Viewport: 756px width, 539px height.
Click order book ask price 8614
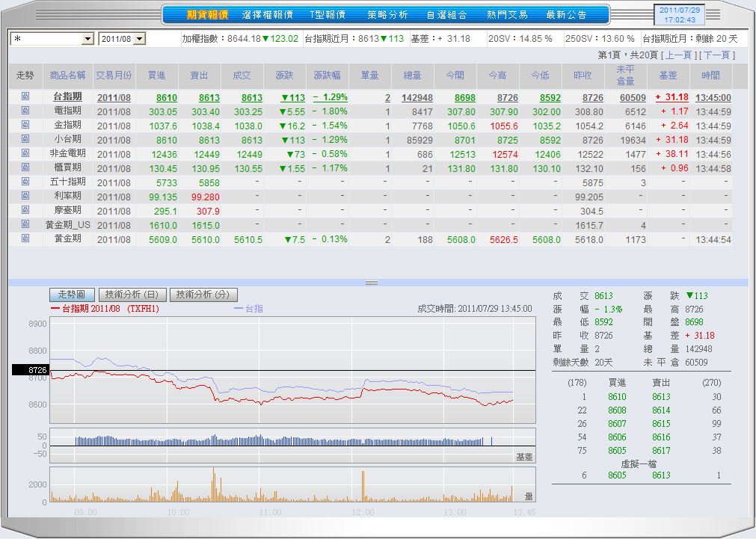pos(661,410)
